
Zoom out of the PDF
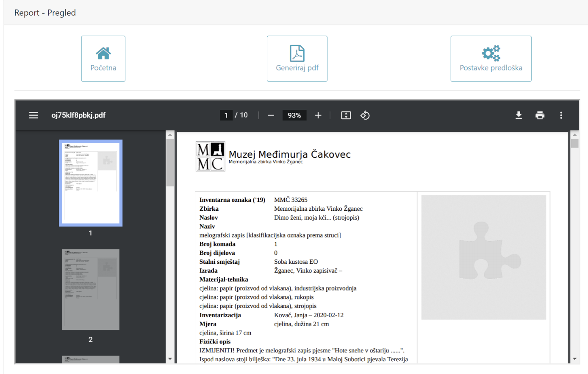click(x=271, y=115)
